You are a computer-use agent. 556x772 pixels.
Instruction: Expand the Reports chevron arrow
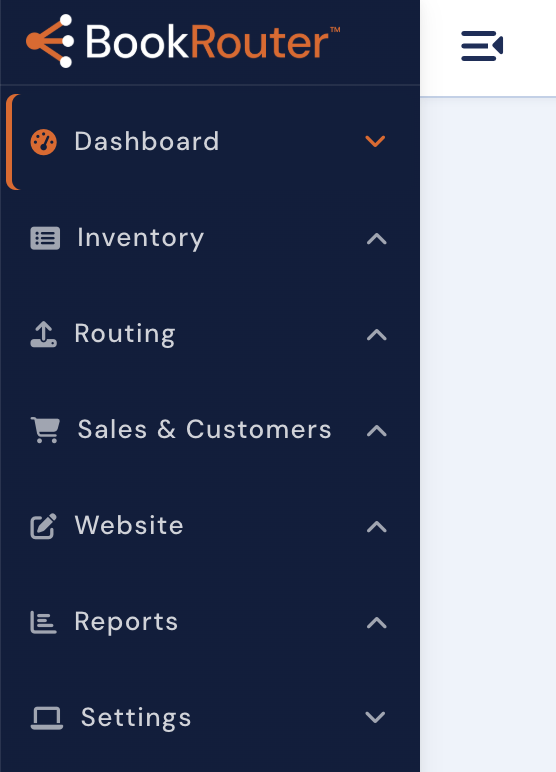pyautogui.click(x=377, y=623)
